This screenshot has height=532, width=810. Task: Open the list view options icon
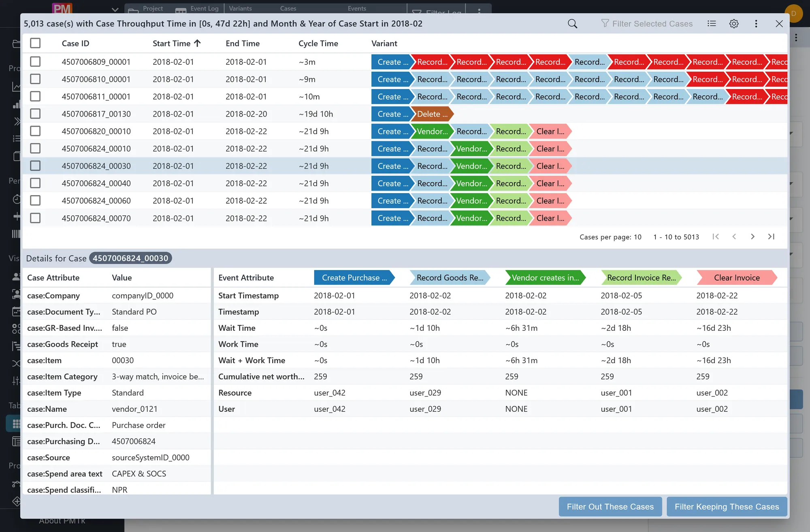point(712,23)
